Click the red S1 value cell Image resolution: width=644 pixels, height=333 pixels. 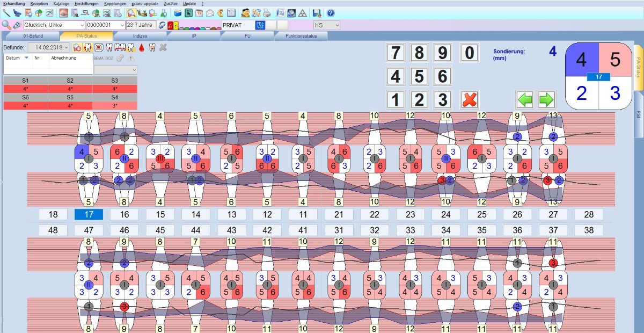coord(25,89)
